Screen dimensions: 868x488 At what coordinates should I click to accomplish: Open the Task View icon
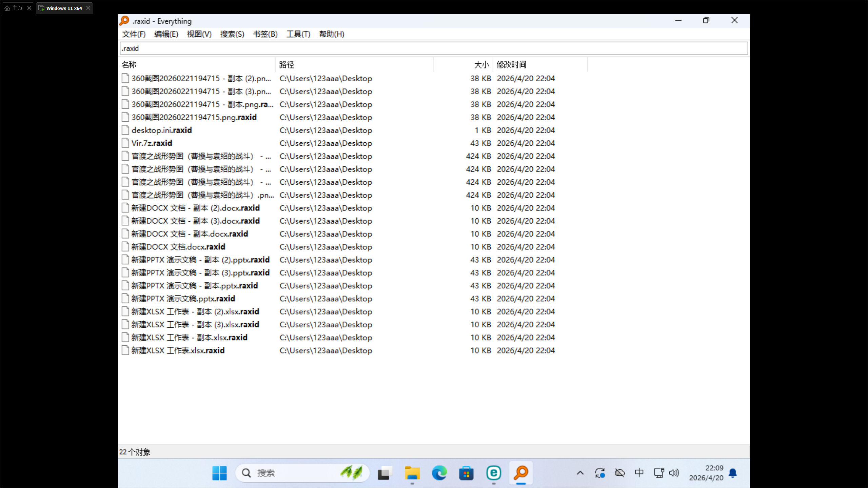[385, 473]
